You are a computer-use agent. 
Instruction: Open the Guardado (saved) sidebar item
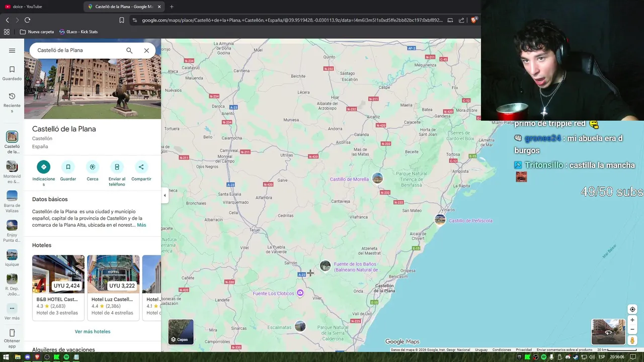(x=12, y=73)
